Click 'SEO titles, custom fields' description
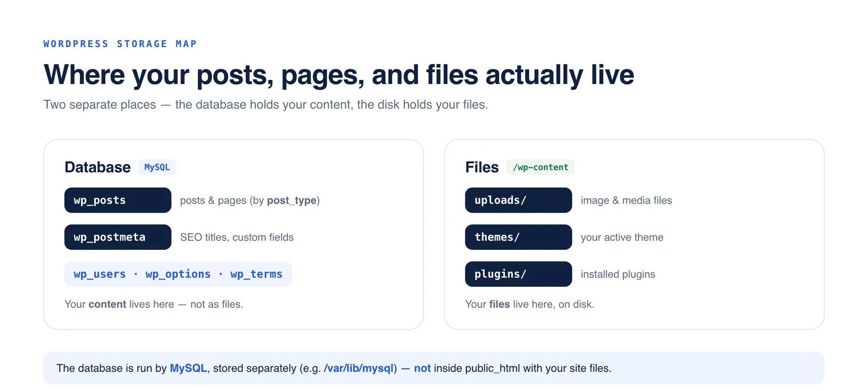The width and height of the screenshot is (868, 391). 237,237
